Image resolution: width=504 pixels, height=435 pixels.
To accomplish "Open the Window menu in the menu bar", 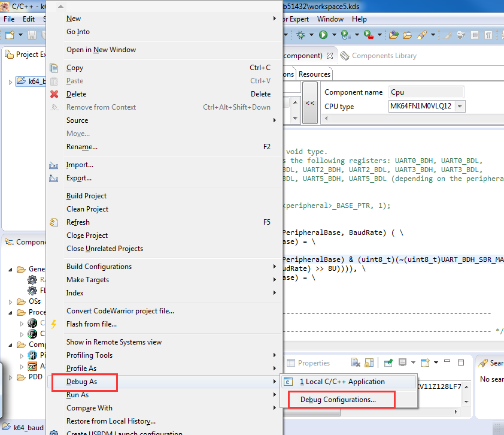I will pos(330,19).
